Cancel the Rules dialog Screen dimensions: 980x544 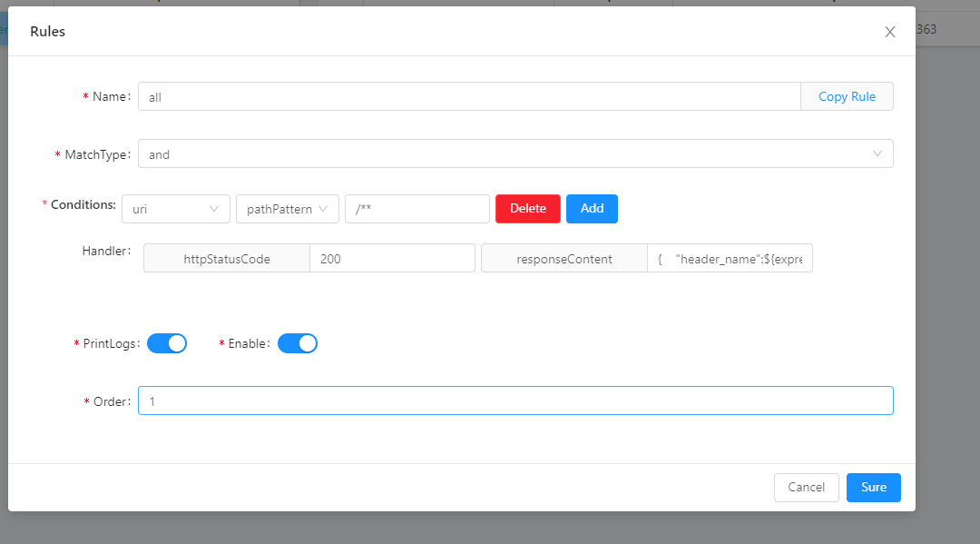[x=807, y=487]
